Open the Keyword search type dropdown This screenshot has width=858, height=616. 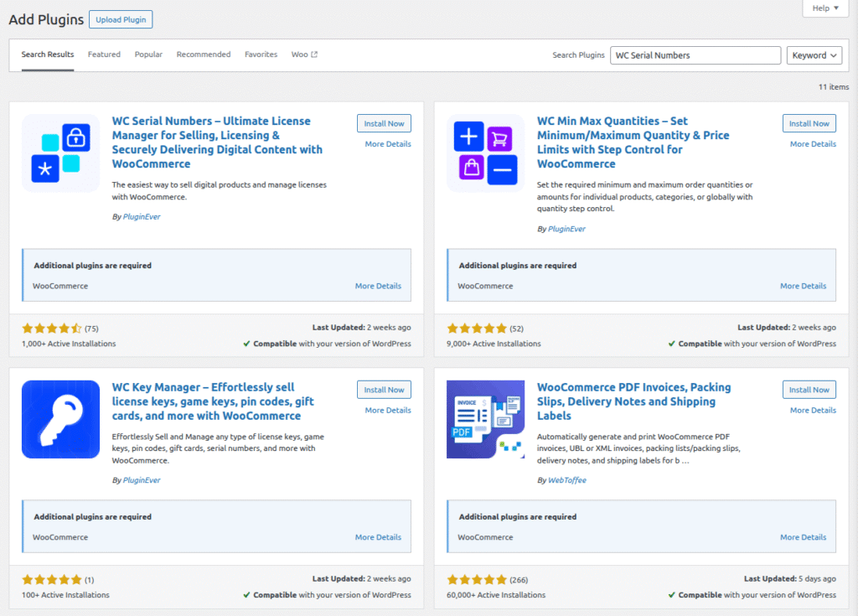pyautogui.click(x=814, y=55)
